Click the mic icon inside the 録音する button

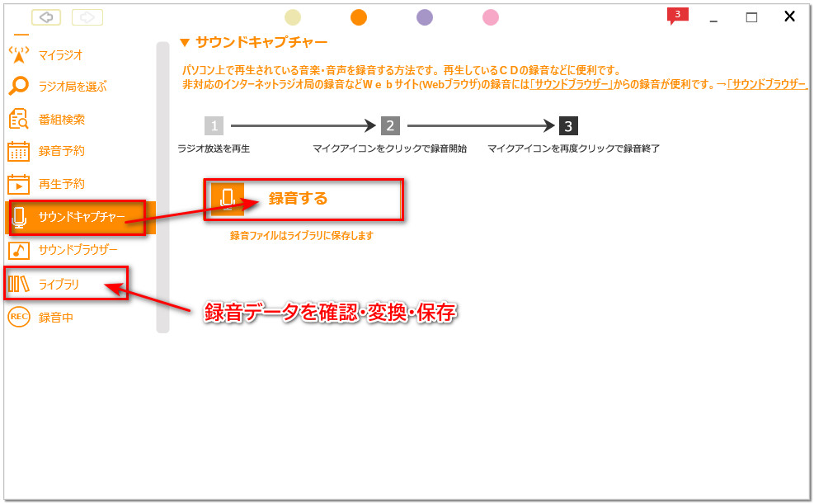point(226,199)
